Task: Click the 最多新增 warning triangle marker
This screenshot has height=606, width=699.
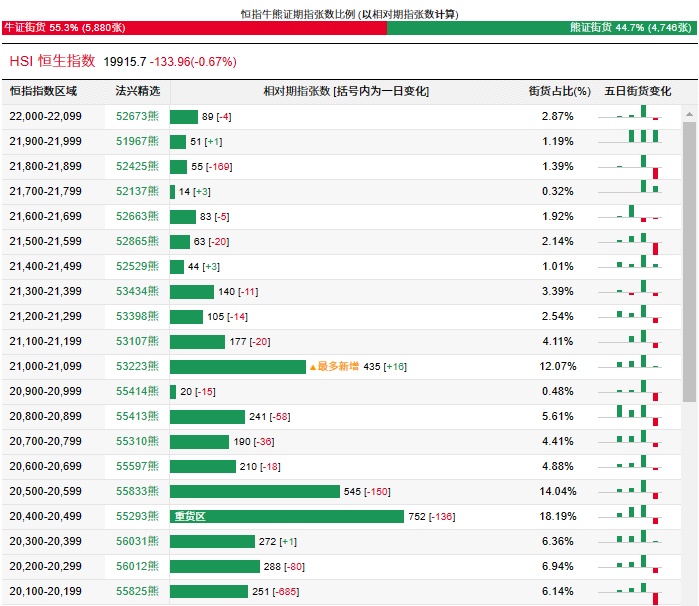Action: pyautogui.click(x=313, y=367)
